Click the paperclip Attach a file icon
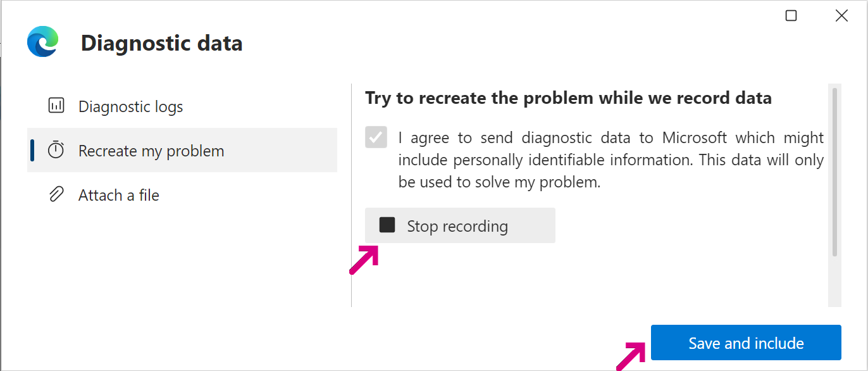The image size is (868, 371). 56,194
